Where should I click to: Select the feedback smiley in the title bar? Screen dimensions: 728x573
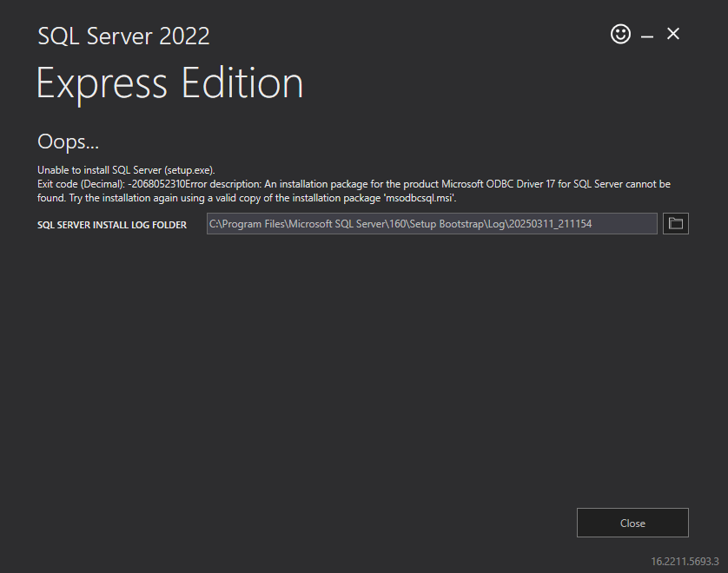click(620, 34)
